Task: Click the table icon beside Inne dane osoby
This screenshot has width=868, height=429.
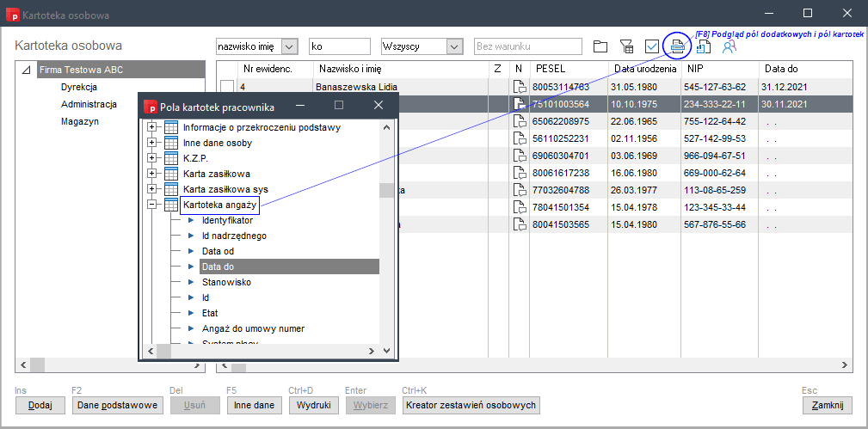Action: [171, 143]
